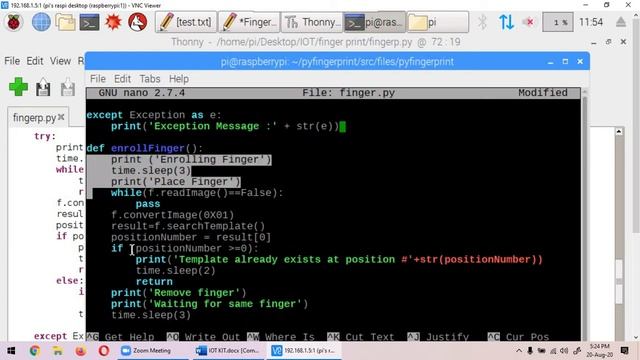Switch to the *Finger... editor window

(249, 22)
